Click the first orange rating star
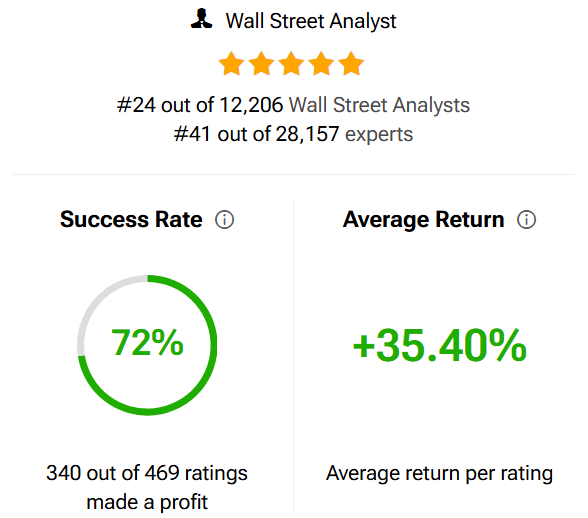Viewport: 588px width, 518px height. [231, 64]
